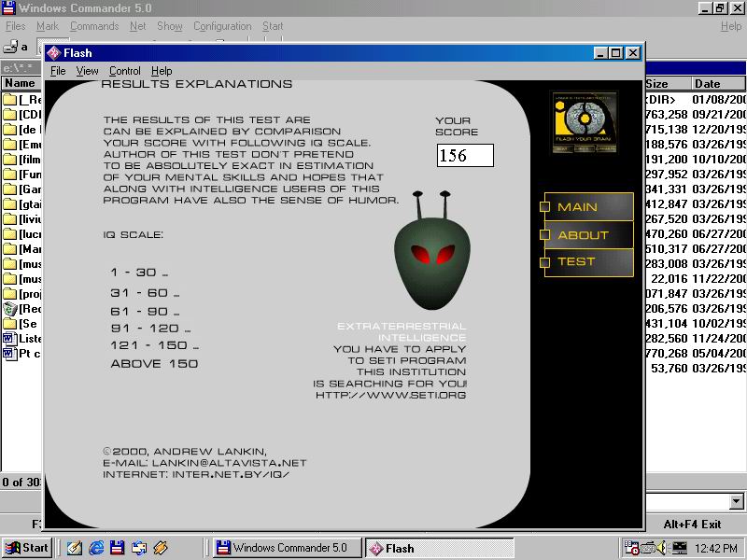Open the View menu in Flash

click(87, 71)
